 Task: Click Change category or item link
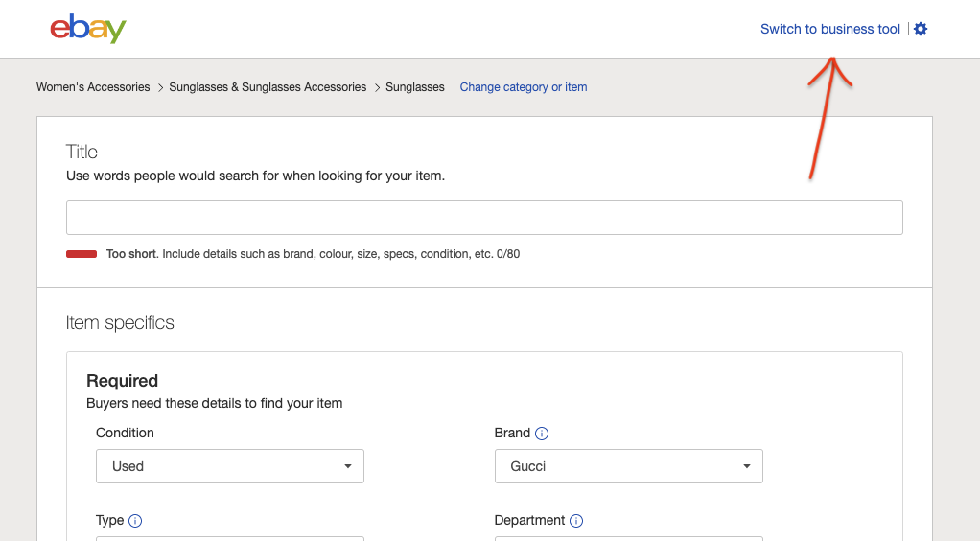[524, 87]
